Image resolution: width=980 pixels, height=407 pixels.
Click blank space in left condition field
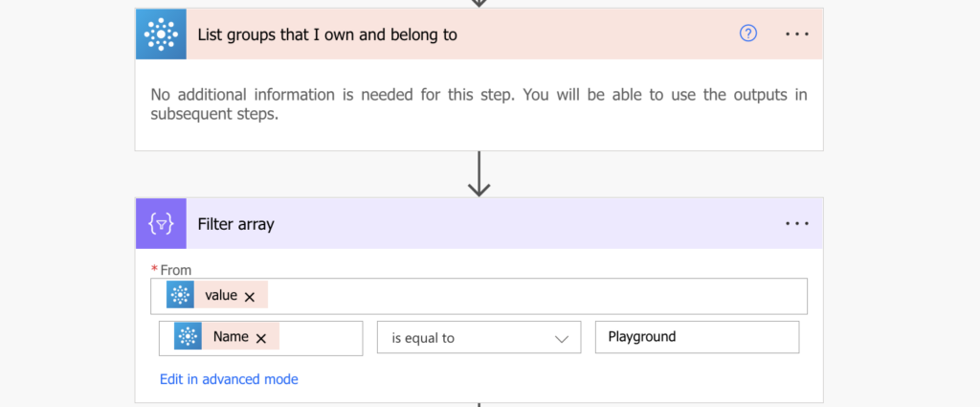pyautogui.click(x=320, y=338)
